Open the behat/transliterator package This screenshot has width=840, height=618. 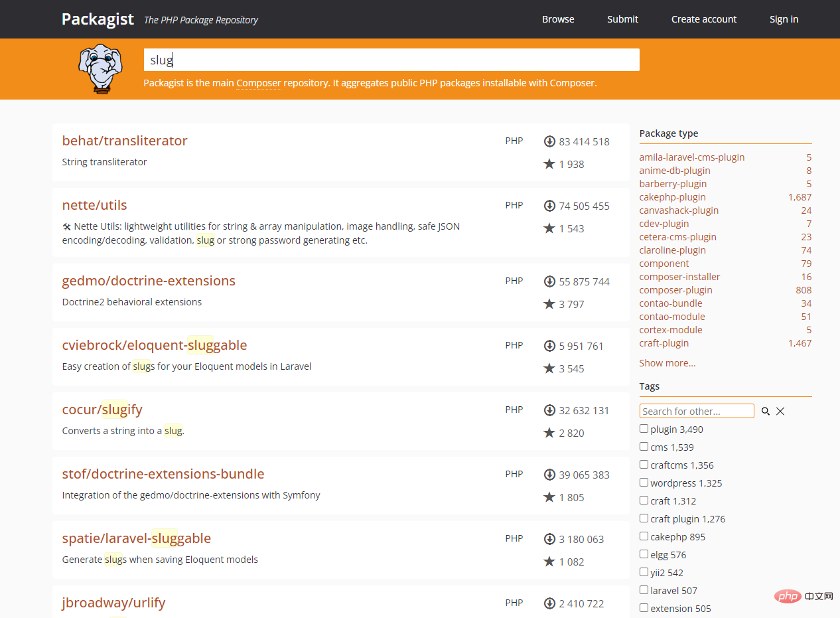point(125,141)
